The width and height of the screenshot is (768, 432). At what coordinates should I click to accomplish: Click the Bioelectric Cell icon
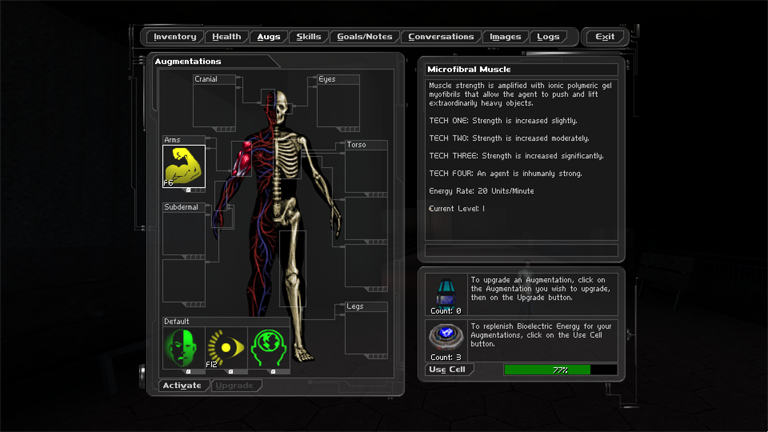pos(446,336)
